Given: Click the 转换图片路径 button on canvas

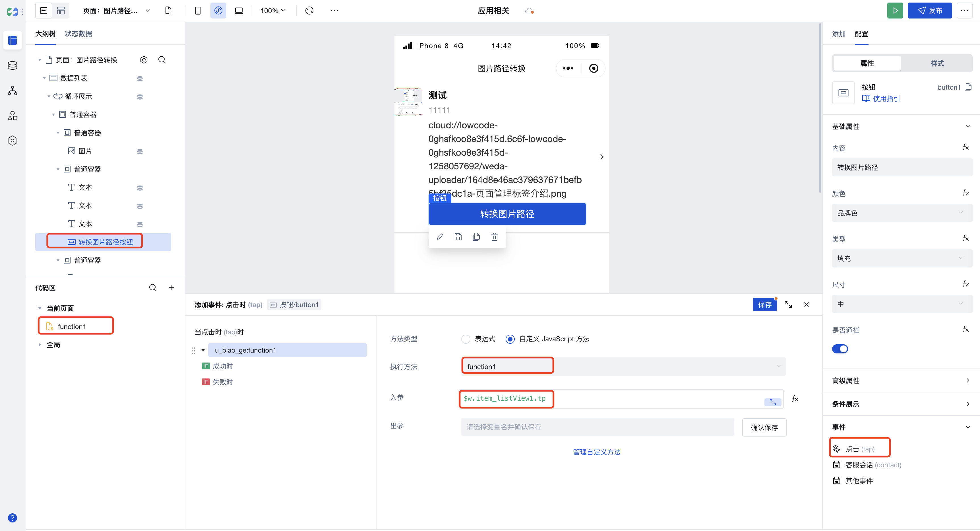Looking at the screenshot, I should click(507, 214).
